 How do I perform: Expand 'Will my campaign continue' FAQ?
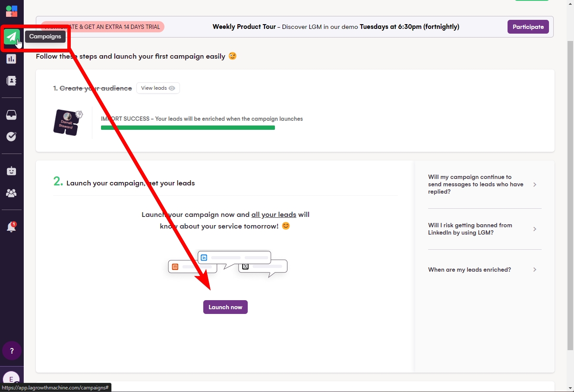click(x=483, y=185)
